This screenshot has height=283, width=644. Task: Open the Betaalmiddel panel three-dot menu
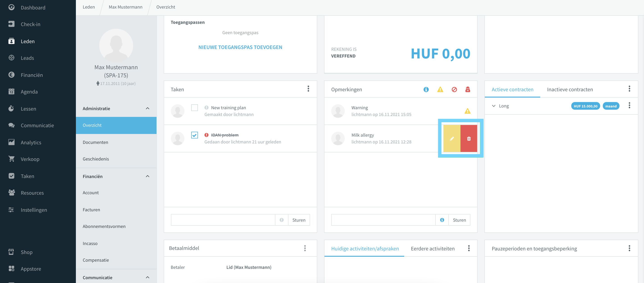click(305, 248)
